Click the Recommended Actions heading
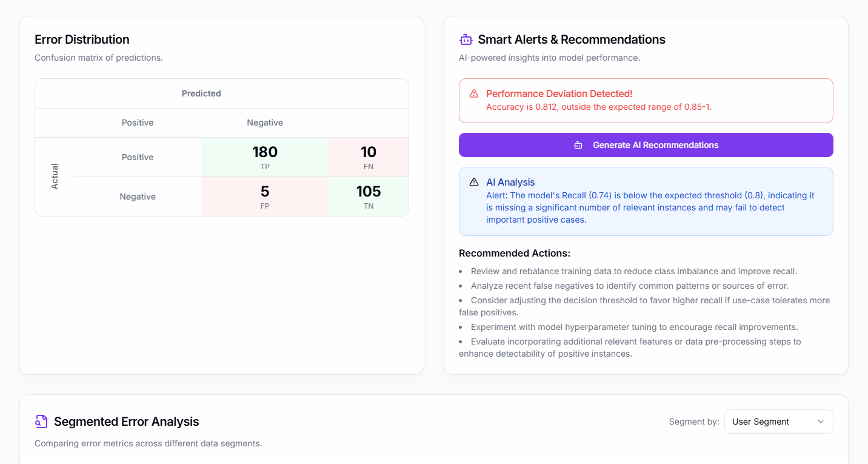The image size is (868, 464). click(514, 253)
